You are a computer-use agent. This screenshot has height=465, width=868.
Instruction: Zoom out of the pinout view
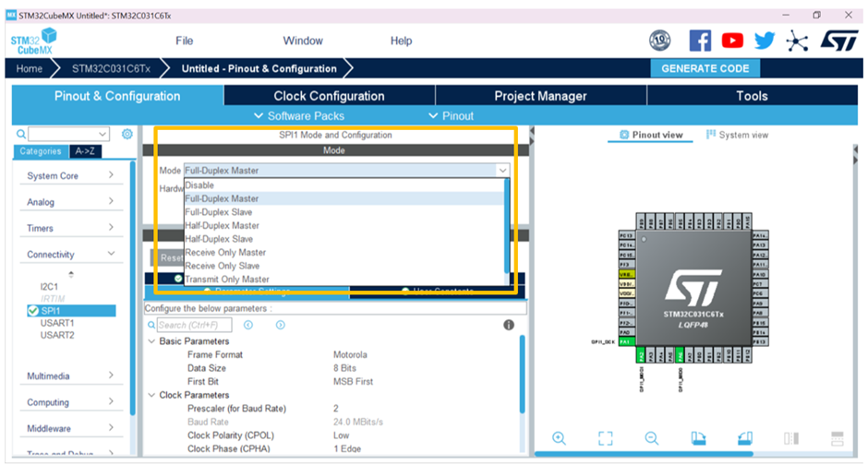tap(652, 438)
